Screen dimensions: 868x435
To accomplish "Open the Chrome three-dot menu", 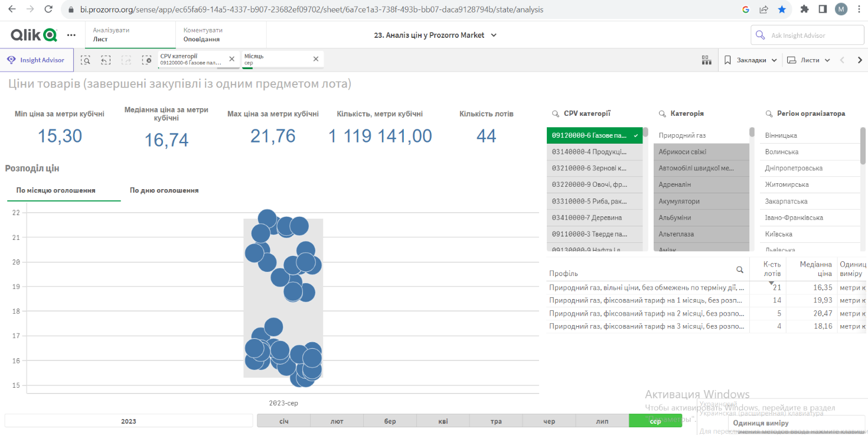I will [x=859, y=9].
